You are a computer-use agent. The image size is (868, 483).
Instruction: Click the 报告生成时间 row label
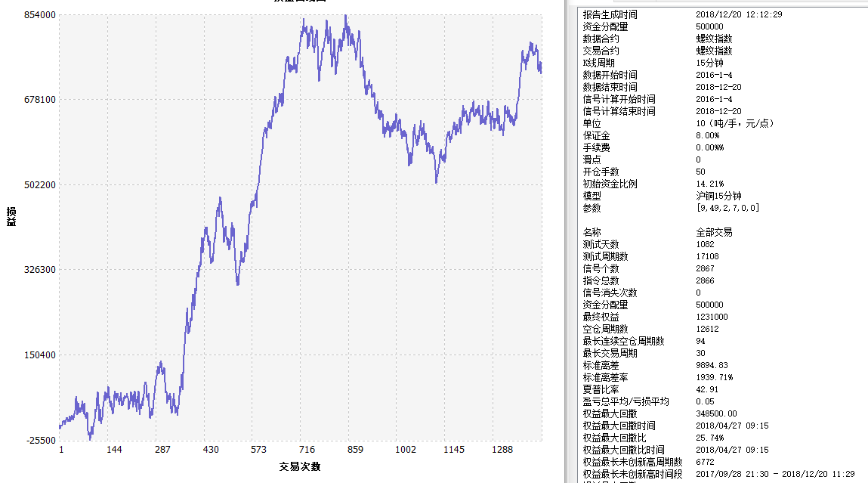tap(610, 14)
